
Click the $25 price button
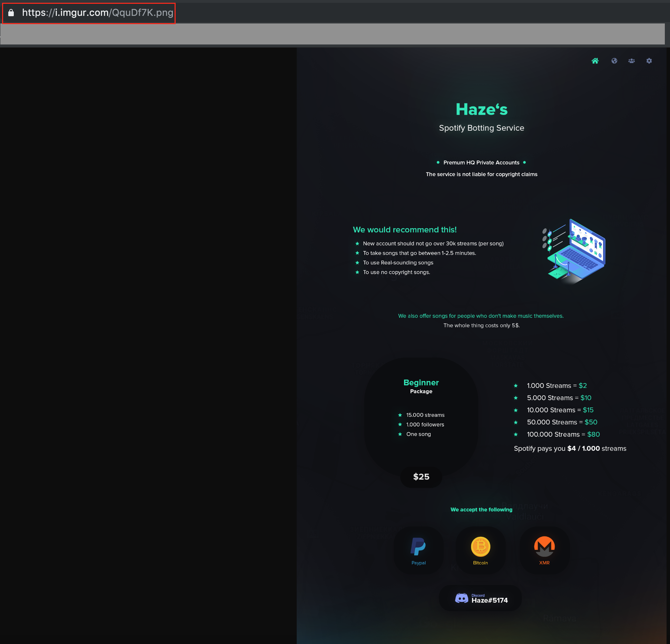point(421,477)
